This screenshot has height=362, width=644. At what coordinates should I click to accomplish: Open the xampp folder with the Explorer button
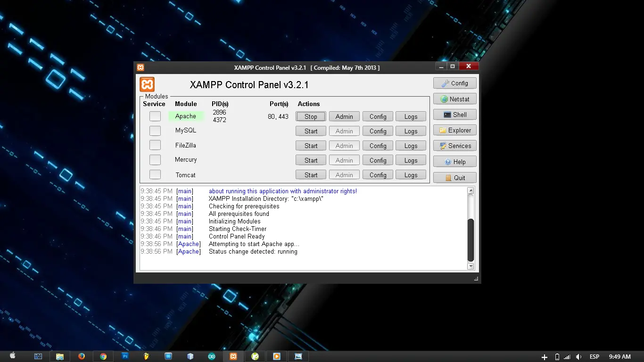tap(455, 130)
